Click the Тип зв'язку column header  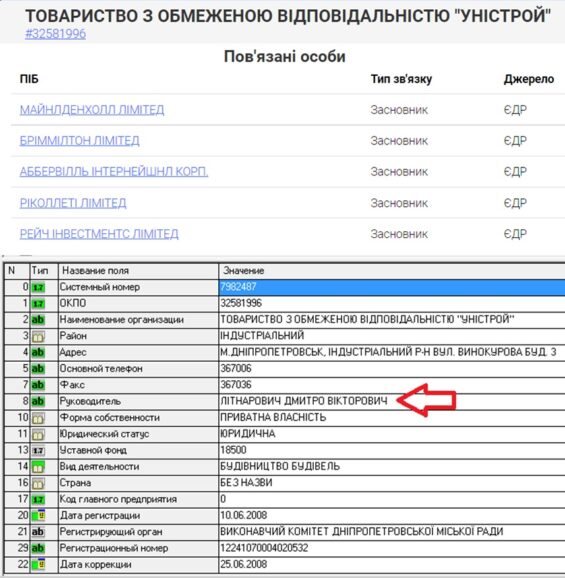coord(401,79)
